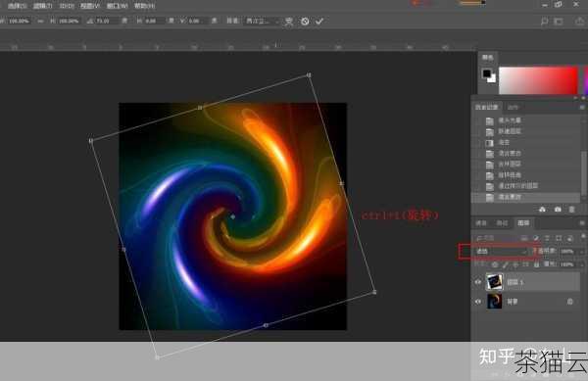Switch to warp mode icon in options bar

tap(289, 22)
